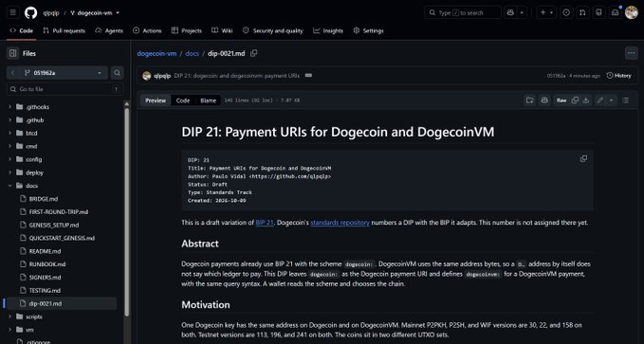Open README.md in the docs folder
The width and height of the screenshot is (644, 344).
45,251
